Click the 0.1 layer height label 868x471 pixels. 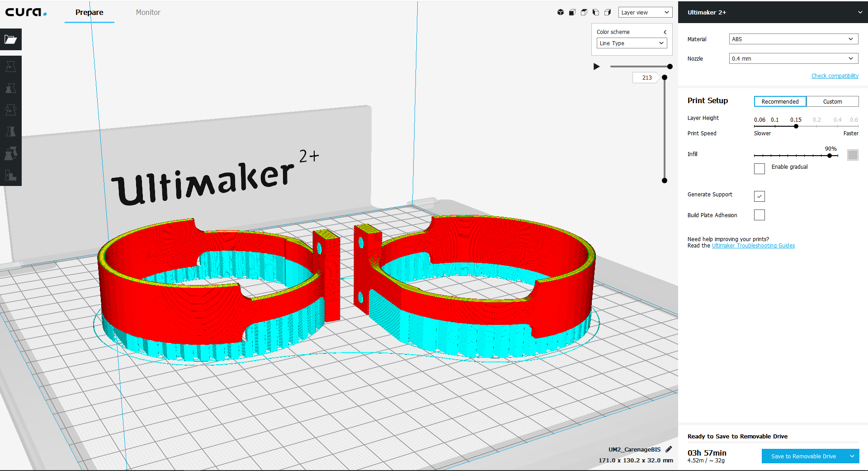click(775, 120)
